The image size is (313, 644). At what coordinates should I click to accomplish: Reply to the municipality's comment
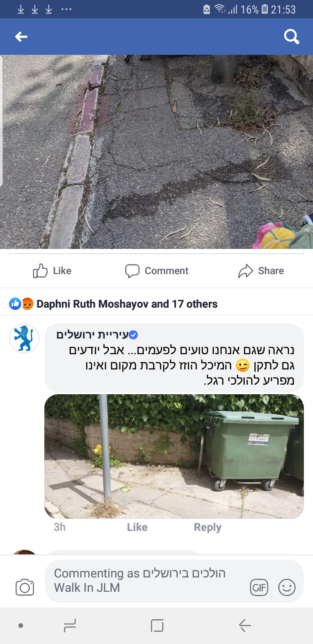(207, 527)
